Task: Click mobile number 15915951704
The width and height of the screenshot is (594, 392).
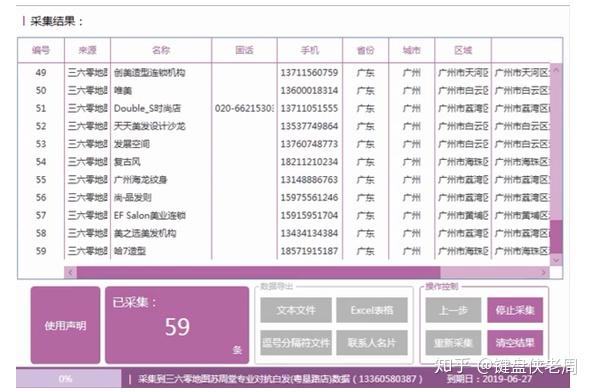Action: (309, 215)
